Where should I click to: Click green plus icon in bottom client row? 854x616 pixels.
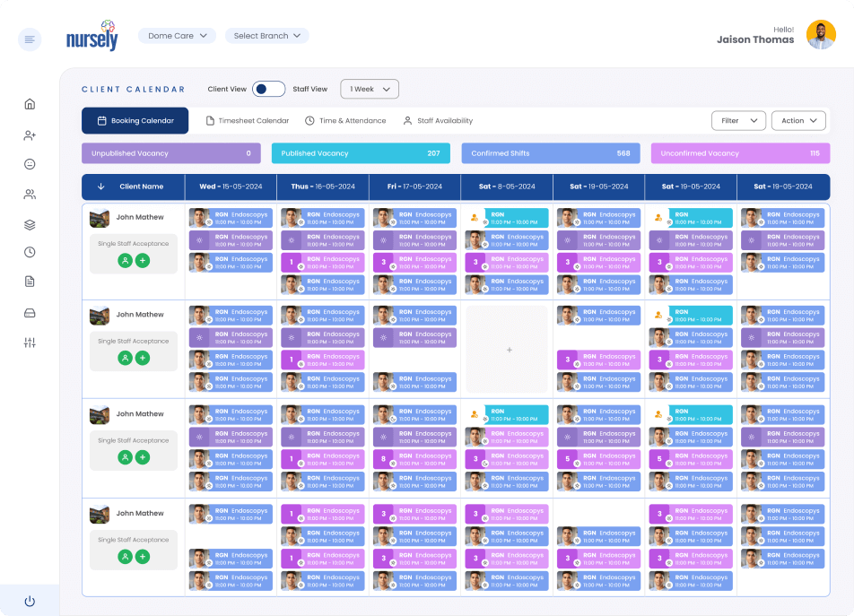click(x=143, y=557)
